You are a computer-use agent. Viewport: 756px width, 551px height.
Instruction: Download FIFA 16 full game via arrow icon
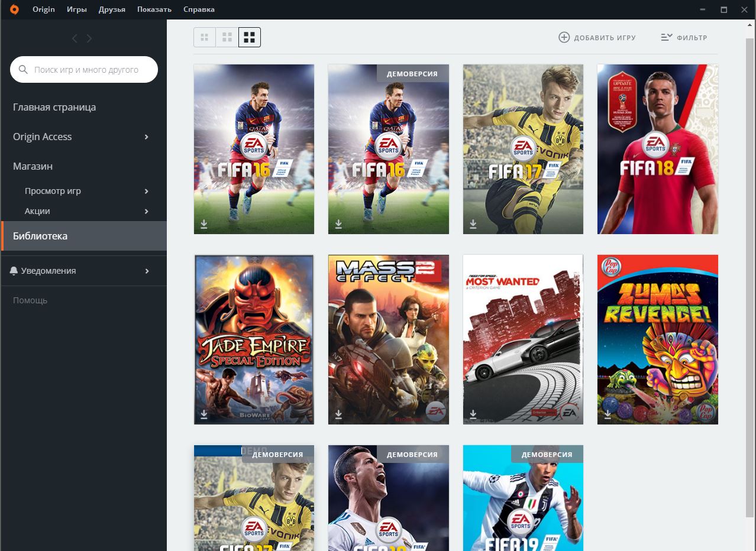tap(204, 224)
